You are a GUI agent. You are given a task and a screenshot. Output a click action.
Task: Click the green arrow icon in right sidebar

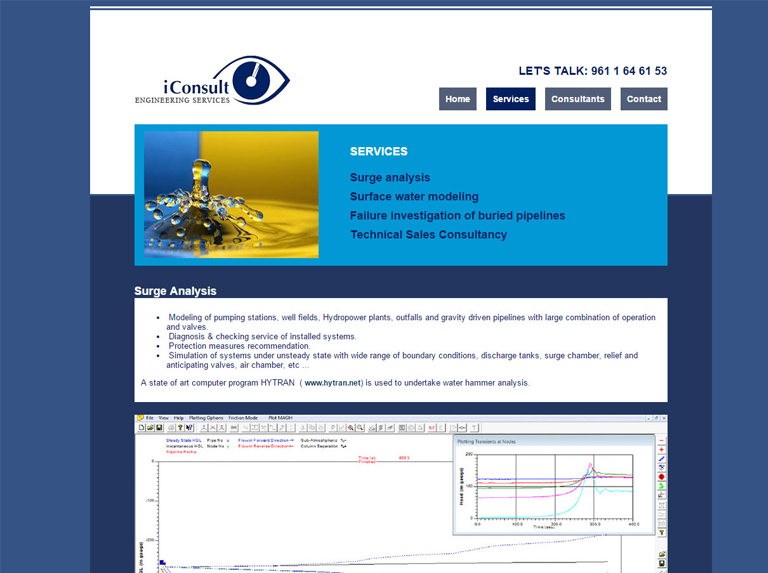tap(661, 487)
